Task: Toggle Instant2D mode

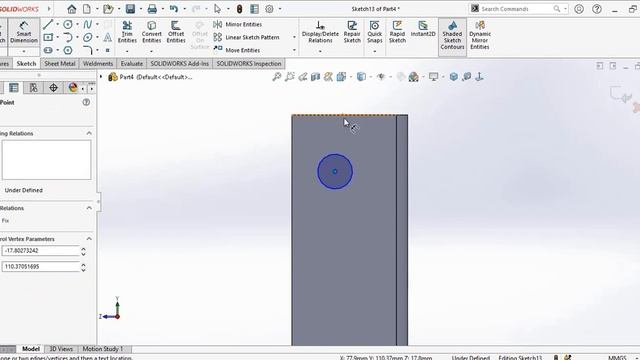Action: point(423,29)
